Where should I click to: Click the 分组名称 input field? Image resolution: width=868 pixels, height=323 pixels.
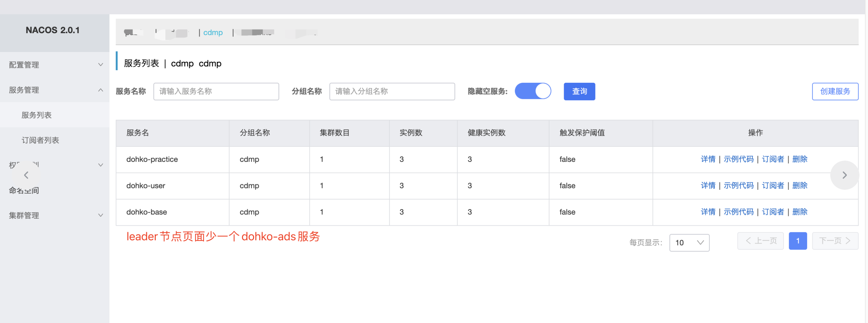[392, 91]
